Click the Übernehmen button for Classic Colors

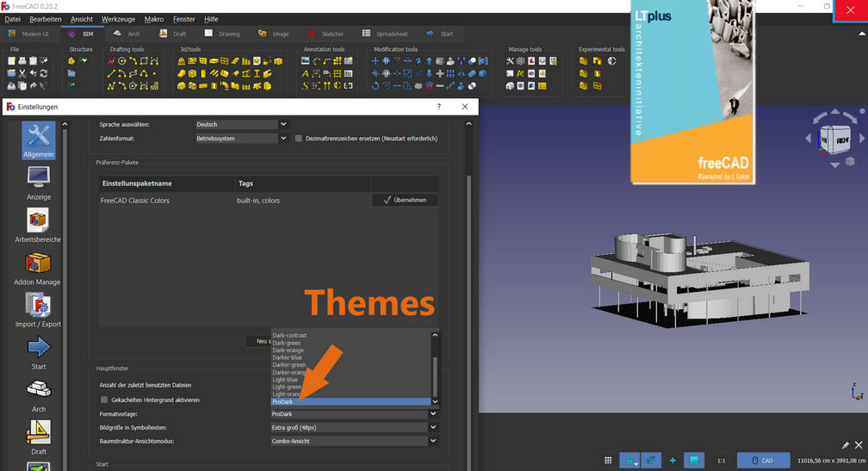[406, 200]
